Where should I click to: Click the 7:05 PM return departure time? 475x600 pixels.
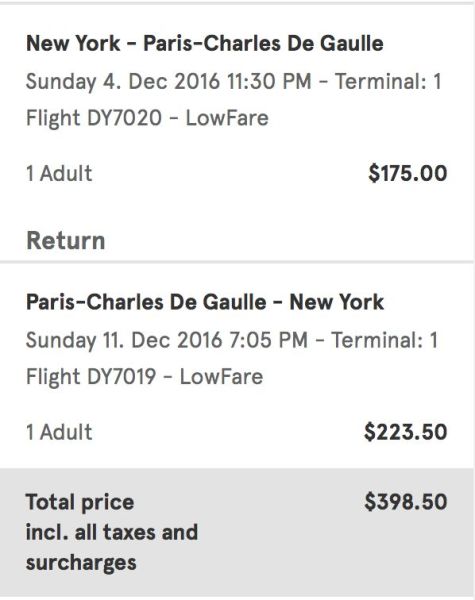tap(268, 340)
